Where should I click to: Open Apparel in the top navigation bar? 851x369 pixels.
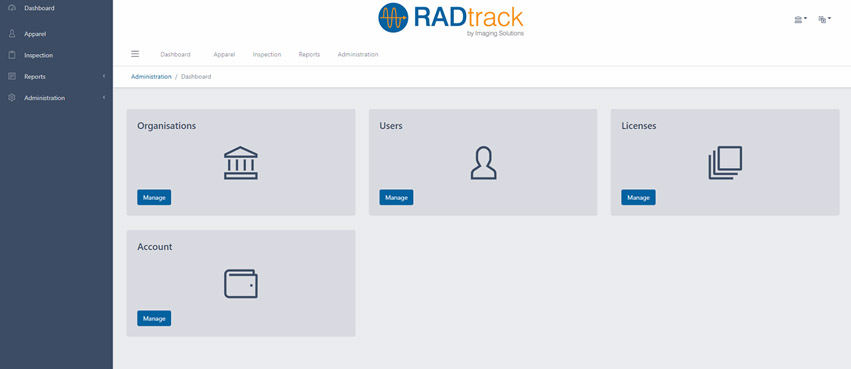click(224, 54)
